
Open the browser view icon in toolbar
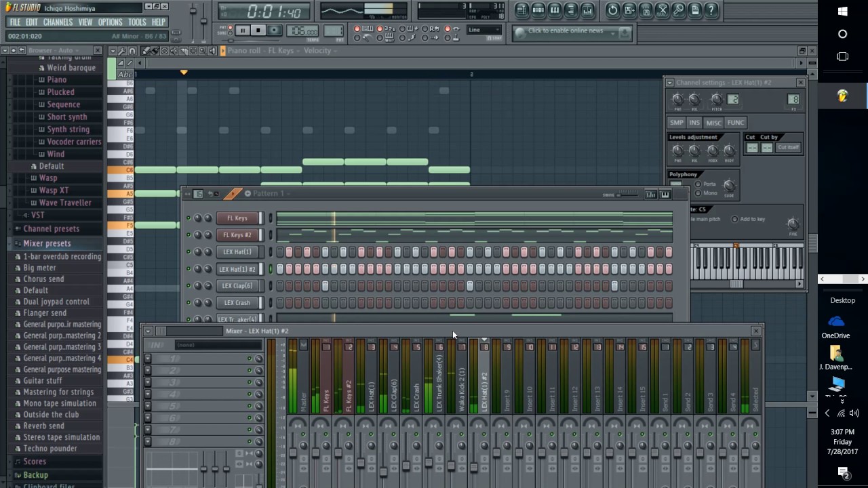tap(571, 10)
